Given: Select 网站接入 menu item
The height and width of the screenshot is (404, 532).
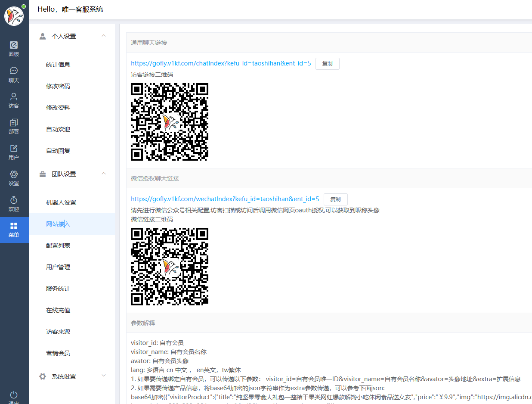Looking at the screenshot, I should [x=72, y=224].
